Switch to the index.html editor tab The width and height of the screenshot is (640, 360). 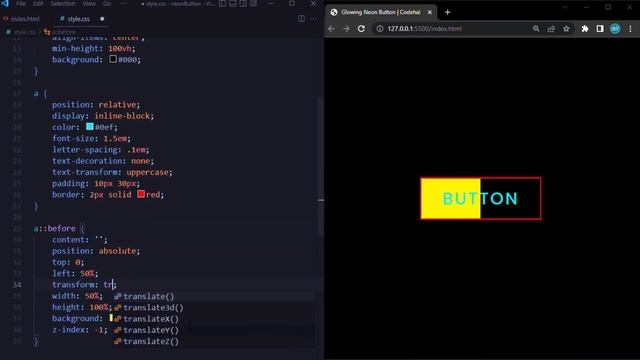click(x=22, y=19)
